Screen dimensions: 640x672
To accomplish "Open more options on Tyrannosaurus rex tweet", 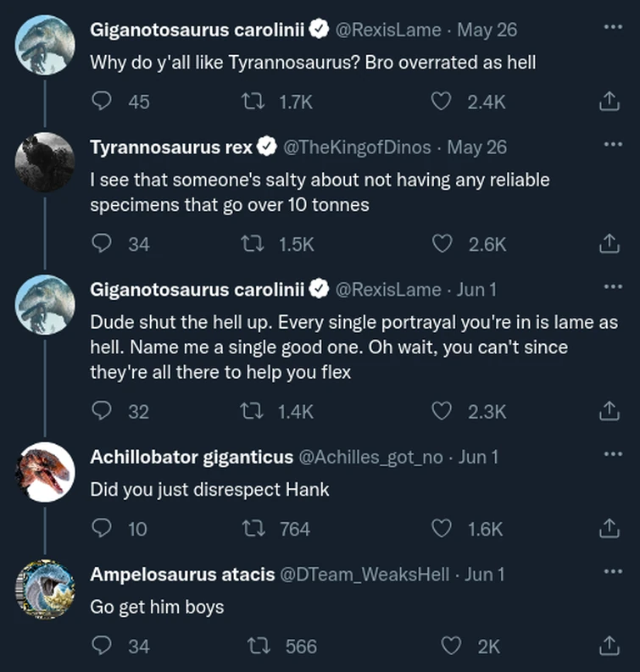I will (612, 144).
